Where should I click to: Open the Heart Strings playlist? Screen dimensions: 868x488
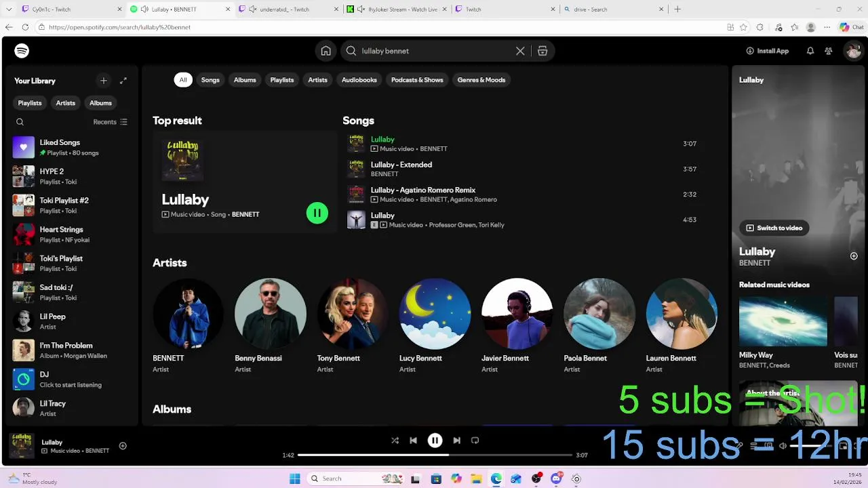[72, 235]
